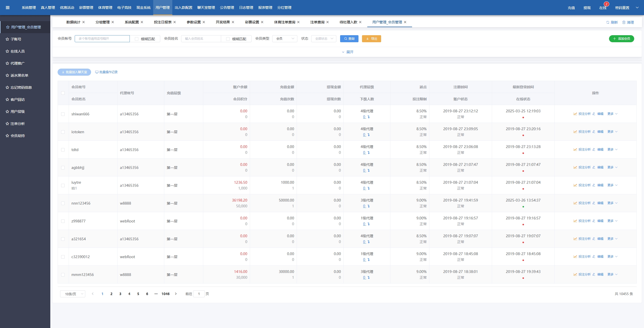Enable 模糊匹配 checkbox for 会员帐号
This screenshot has height=328, width=644.
click(x=137, y=39)
